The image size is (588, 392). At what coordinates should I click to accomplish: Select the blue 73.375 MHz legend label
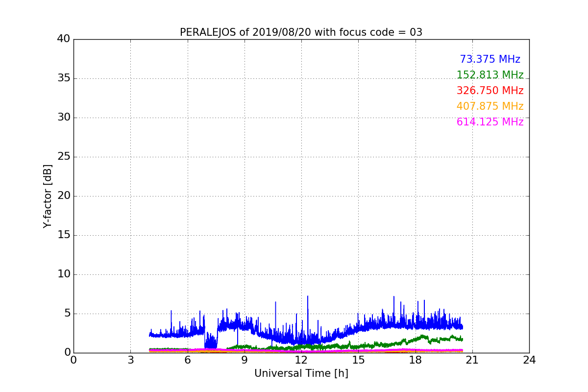coord(490,59)
